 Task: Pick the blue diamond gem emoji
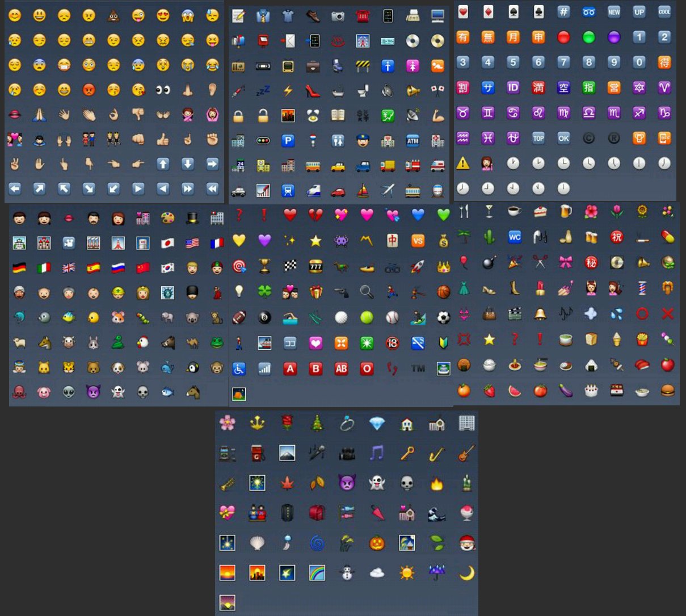(377, 423)
